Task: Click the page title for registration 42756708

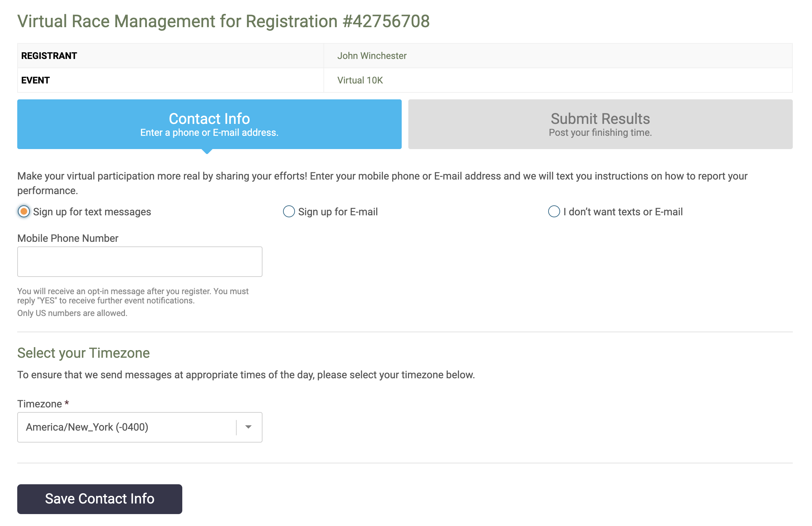Action: tap(223, 21)
